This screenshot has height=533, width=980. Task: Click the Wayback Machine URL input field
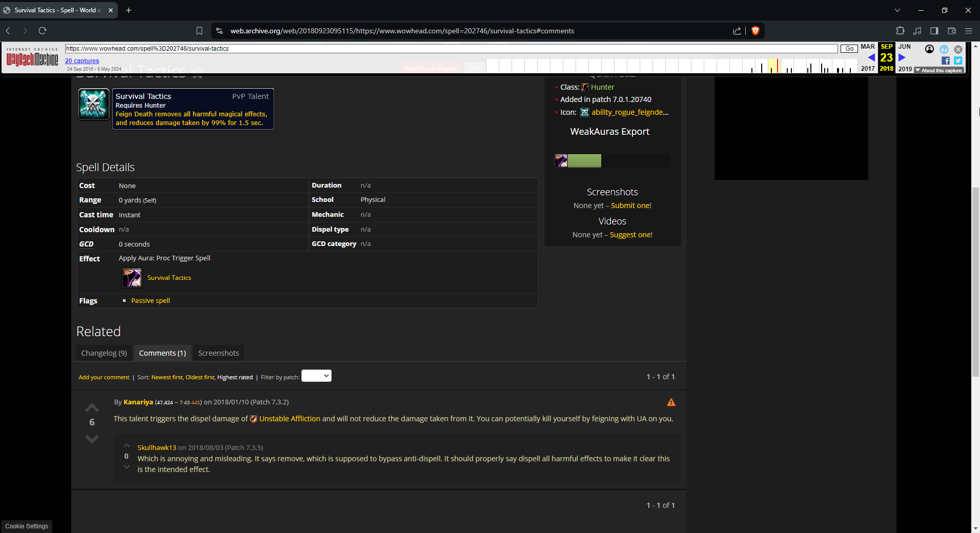pos(451,49)
